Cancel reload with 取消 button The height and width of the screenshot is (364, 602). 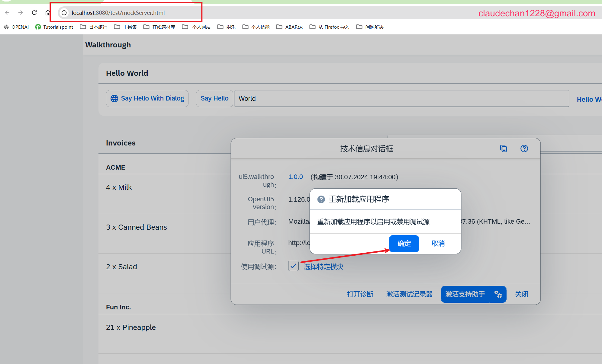[438, 244]
